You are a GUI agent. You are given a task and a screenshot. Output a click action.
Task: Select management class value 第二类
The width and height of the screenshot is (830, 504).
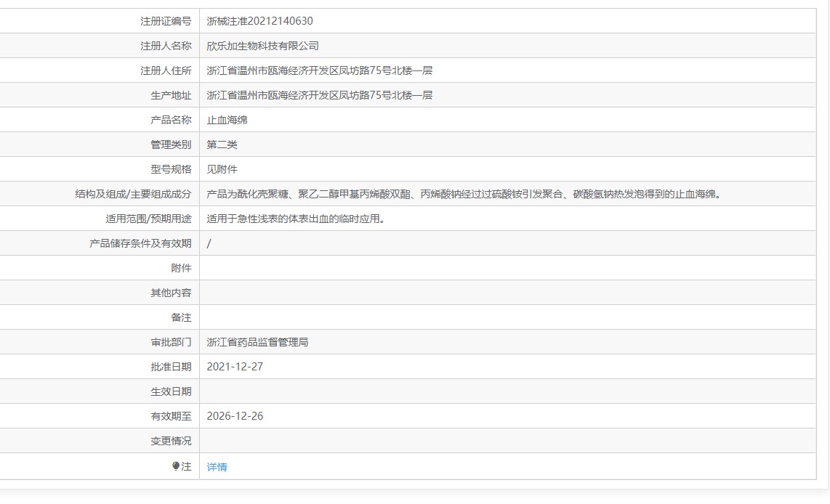click(222, 145)
